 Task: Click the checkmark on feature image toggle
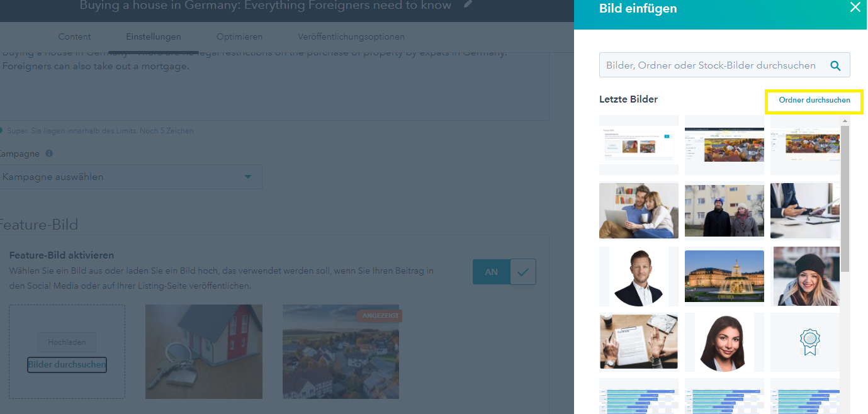[x=523, y=272]
